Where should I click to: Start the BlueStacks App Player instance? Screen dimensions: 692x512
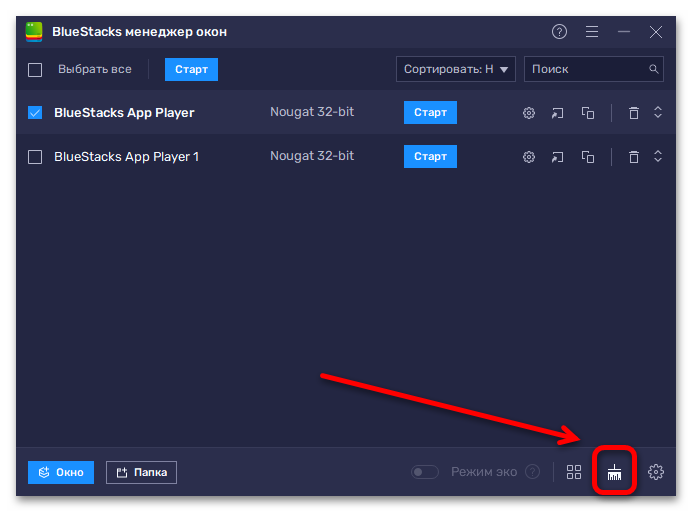pos(430,113)
